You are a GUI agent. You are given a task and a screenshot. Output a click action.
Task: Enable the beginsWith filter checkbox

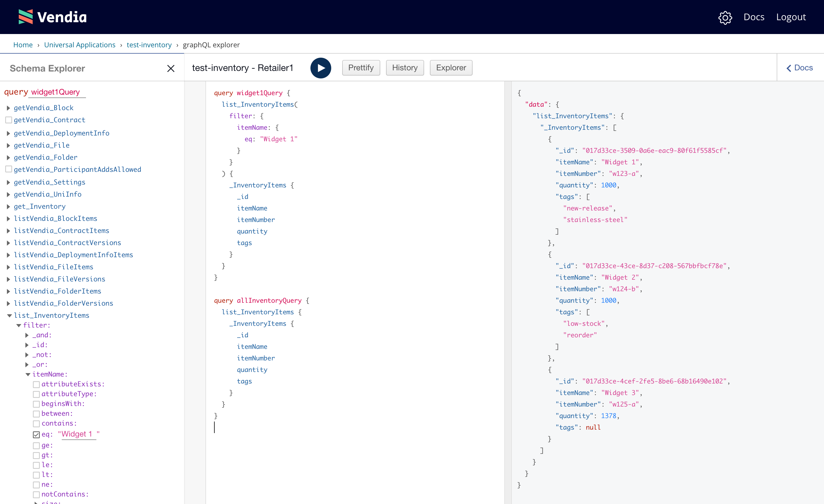click(x=36, y=404)
